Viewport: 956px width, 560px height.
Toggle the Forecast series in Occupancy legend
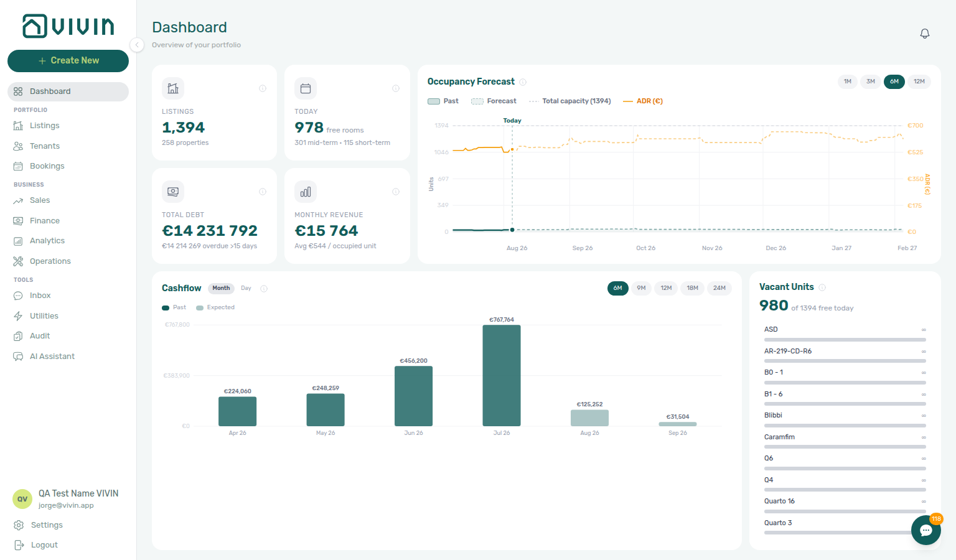coord(494,101)
